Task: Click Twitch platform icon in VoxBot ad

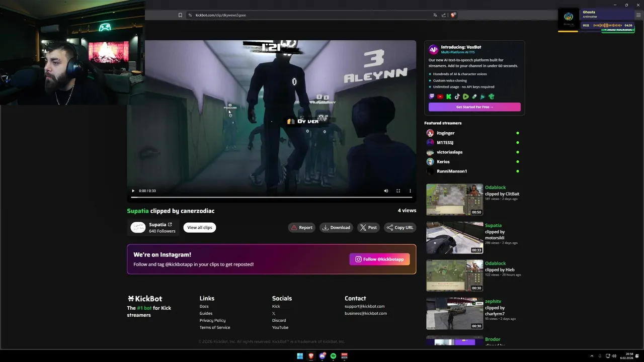Action: pos(432,97)
